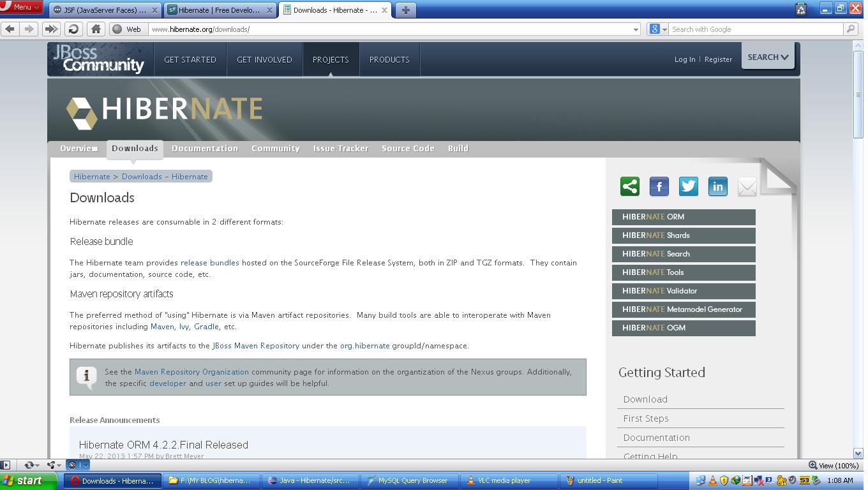The image size is (868, 490).
Task: Open Hibernate Validator sidebar button
Action: point(684,291)
